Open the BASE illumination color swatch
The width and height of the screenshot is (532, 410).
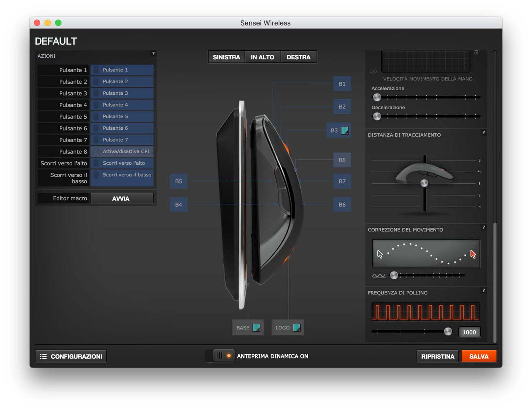pos(256,327)
